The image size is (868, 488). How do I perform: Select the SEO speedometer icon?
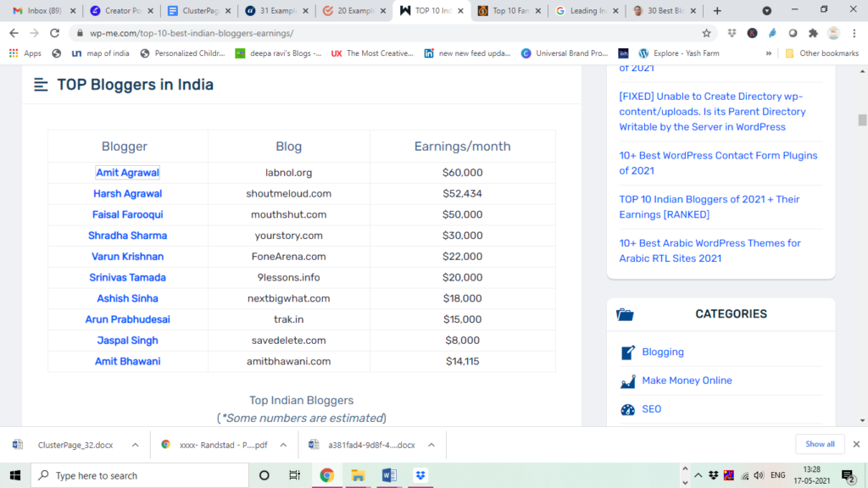click(627, 409)
